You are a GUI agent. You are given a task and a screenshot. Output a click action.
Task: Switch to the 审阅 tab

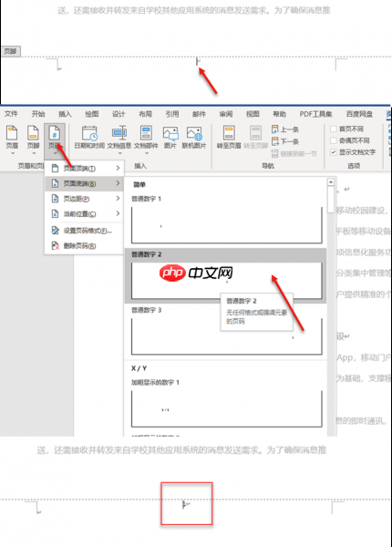point(226,114)
